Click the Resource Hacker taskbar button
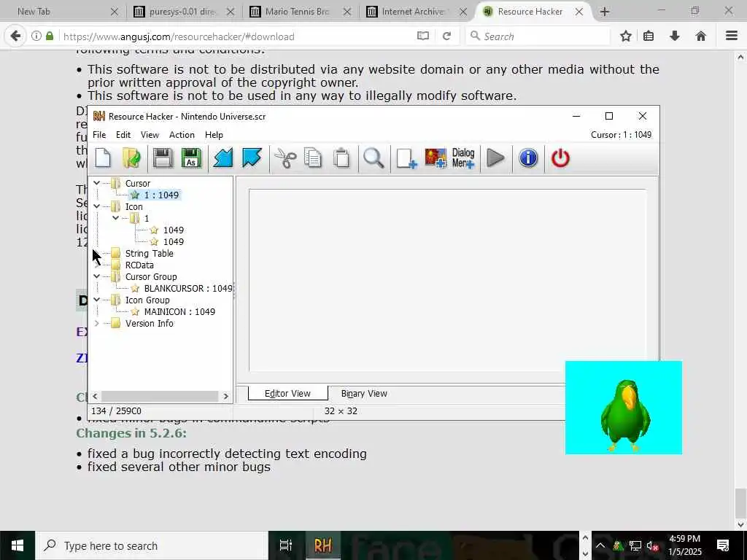The image size is (747, 560). point(322,545)
